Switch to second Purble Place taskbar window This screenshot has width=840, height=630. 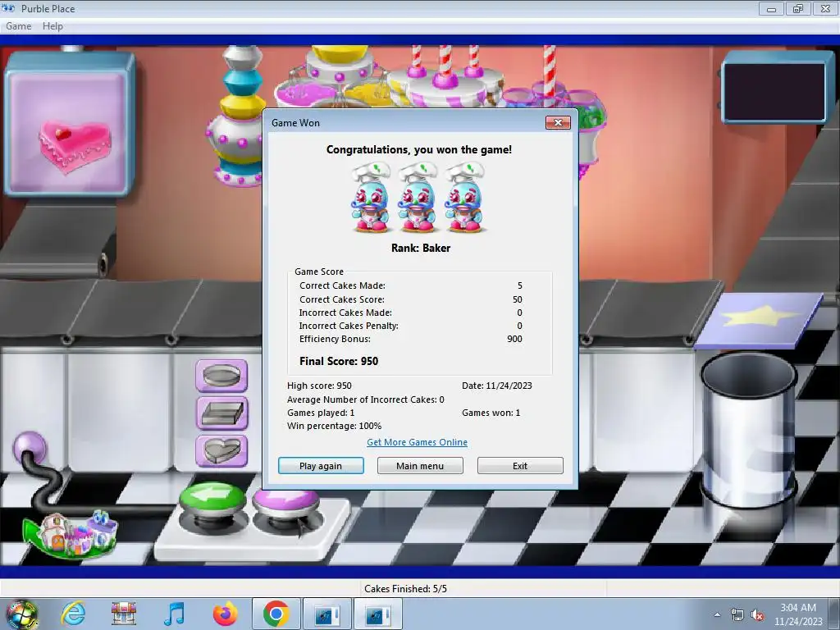[x=377, y=614]
